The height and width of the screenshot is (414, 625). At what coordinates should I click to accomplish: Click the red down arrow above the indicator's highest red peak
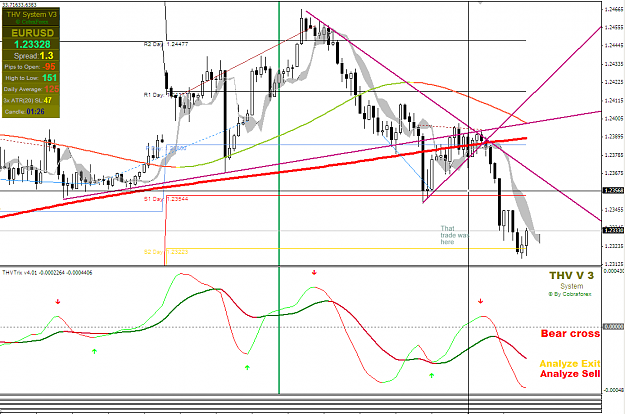click(314, 273)
